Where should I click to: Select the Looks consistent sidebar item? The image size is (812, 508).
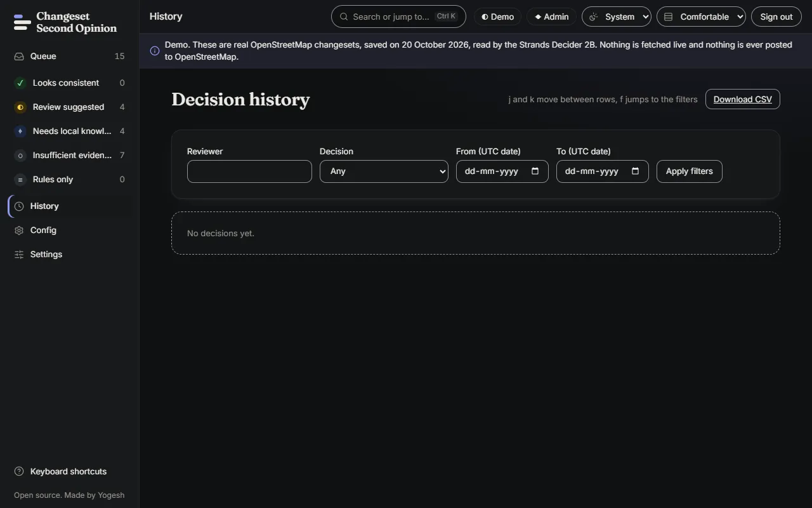69,83
